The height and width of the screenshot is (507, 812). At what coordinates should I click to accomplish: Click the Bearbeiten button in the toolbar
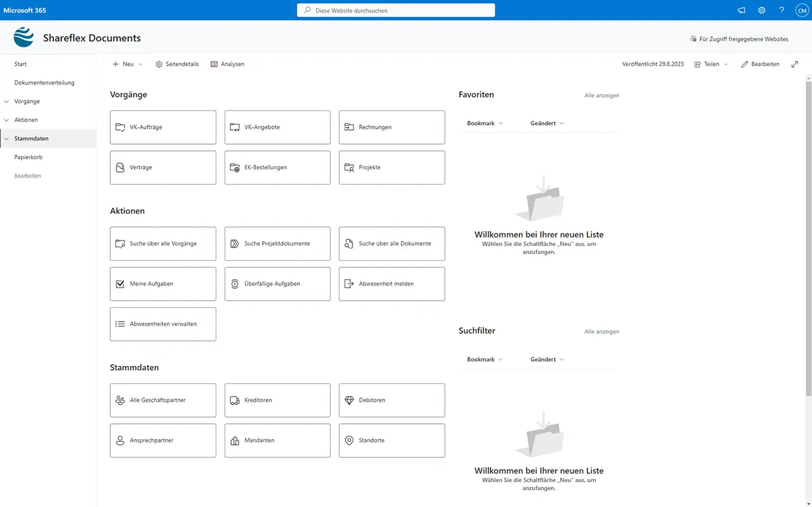point(760,64)
